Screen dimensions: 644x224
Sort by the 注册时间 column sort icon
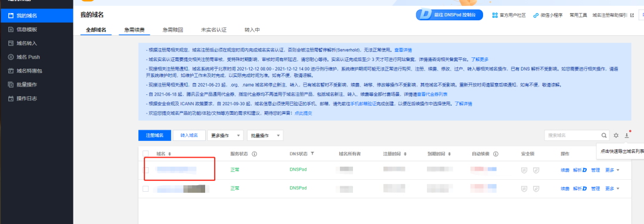tap(405, 154)
